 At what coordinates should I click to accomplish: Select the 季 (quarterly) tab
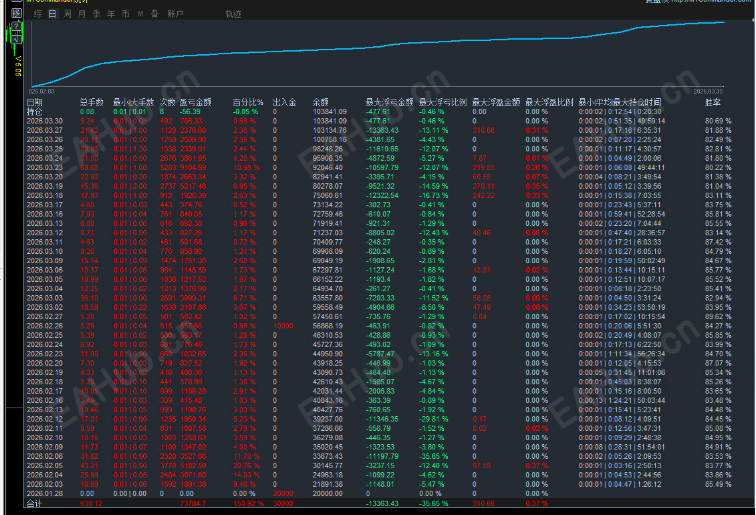click(x=95, y=14)
